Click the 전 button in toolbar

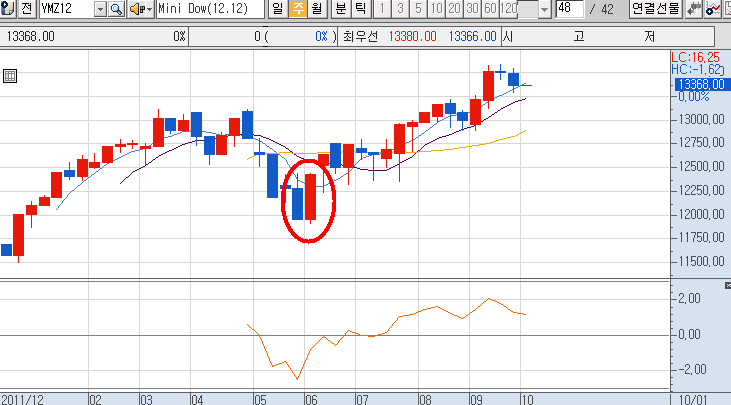(x=25, y=9)
